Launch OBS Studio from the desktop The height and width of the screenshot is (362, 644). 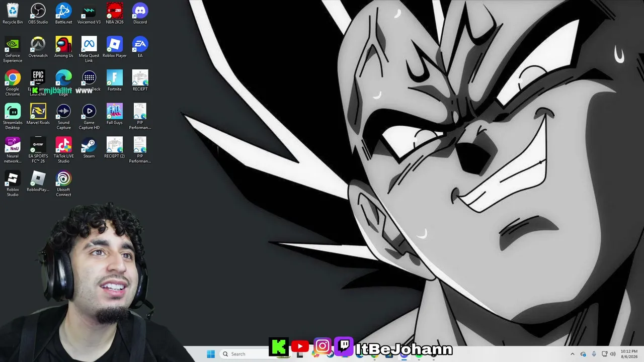click(x=38, y=14)
